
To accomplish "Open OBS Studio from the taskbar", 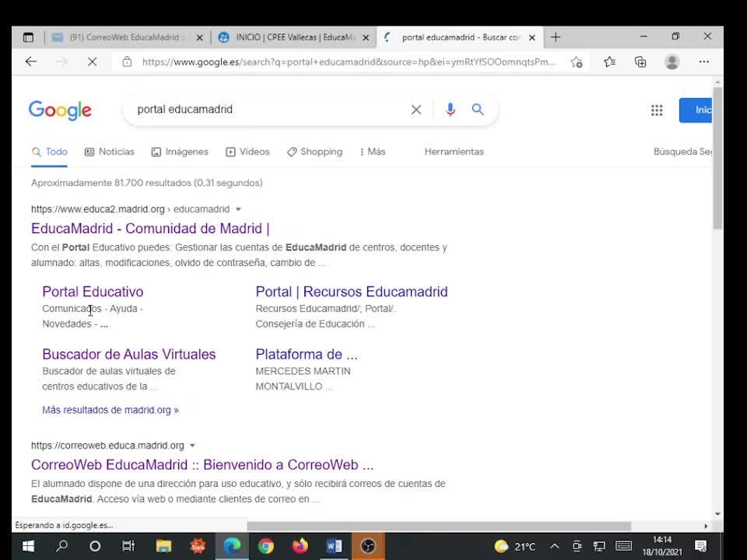I will coord(368,546).
